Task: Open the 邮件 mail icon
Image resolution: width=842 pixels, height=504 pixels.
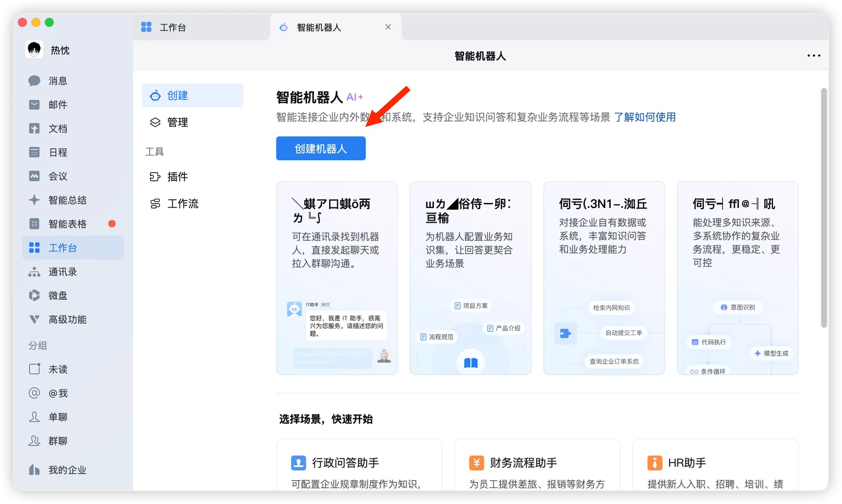Action: point(56,104)
